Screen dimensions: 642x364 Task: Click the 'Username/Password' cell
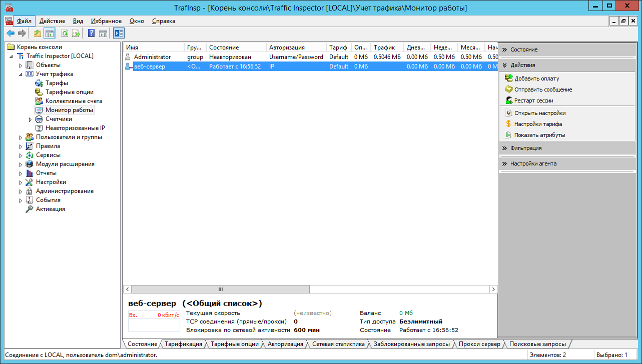[296, 57]
